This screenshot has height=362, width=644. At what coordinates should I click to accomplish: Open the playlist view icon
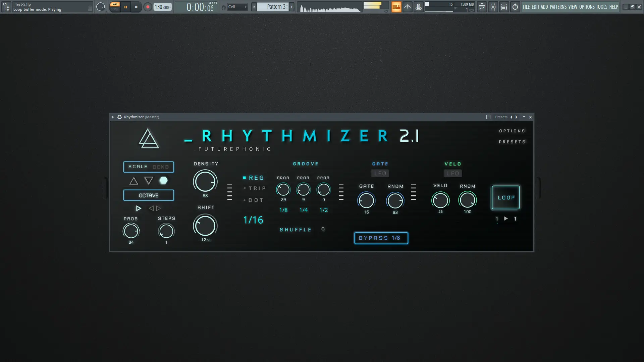482,7
